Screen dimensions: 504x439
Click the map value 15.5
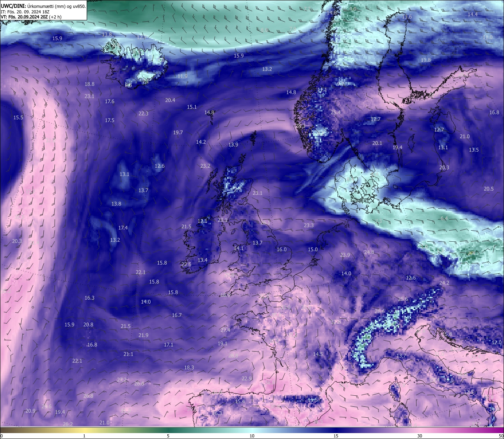tap(18, 118)
